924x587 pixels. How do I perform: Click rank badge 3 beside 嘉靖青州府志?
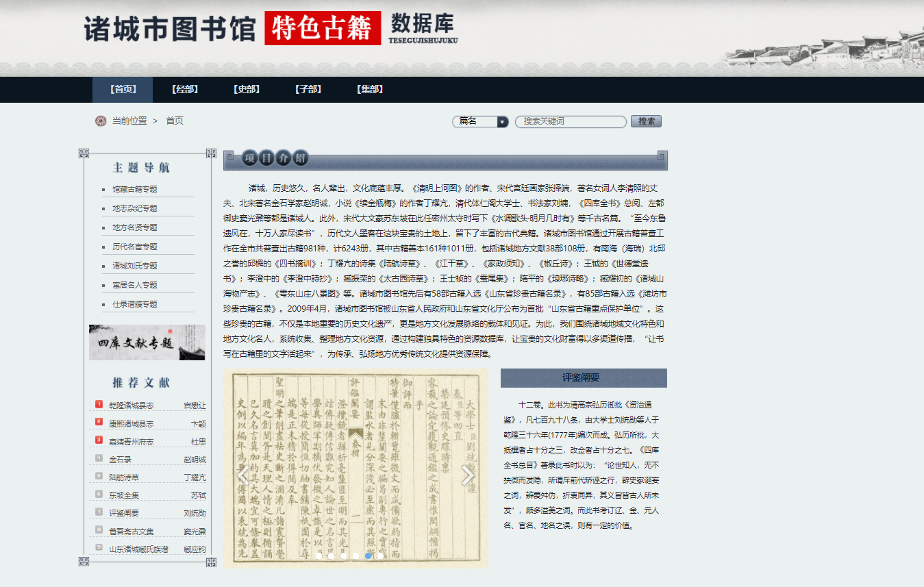pos(99,440)
